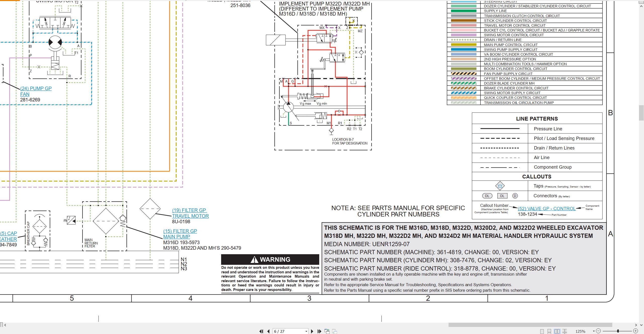This screenshot has height=334, width=644.
Task: Click the previous view icon
Action: pos(327,331)
